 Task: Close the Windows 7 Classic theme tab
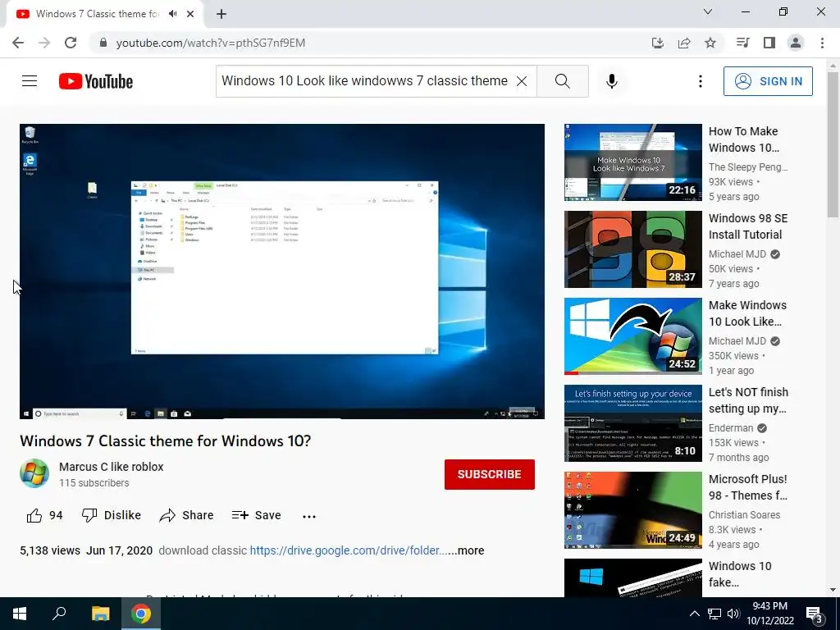190,14
